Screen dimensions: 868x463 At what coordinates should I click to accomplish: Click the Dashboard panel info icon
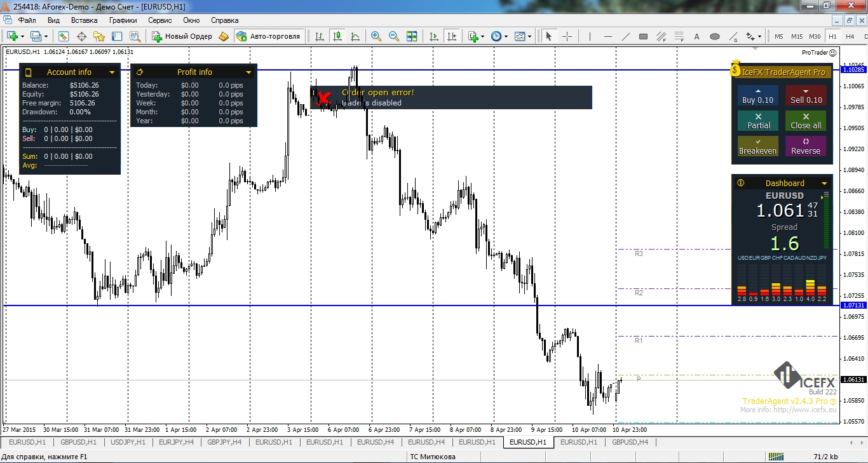[x=740, y=183]
